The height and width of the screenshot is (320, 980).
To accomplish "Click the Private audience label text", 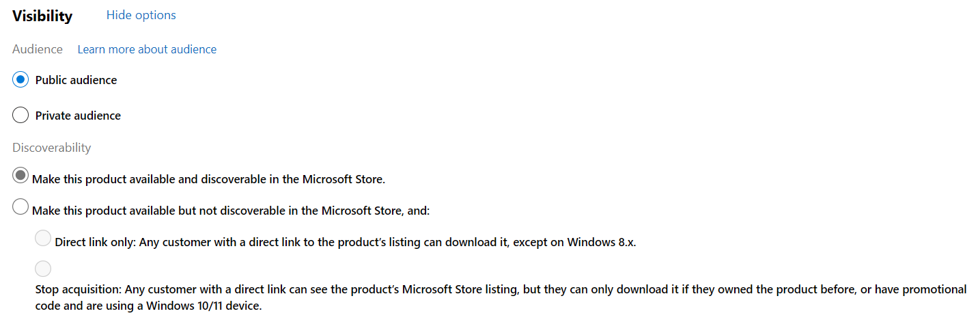I will (78, 116).
